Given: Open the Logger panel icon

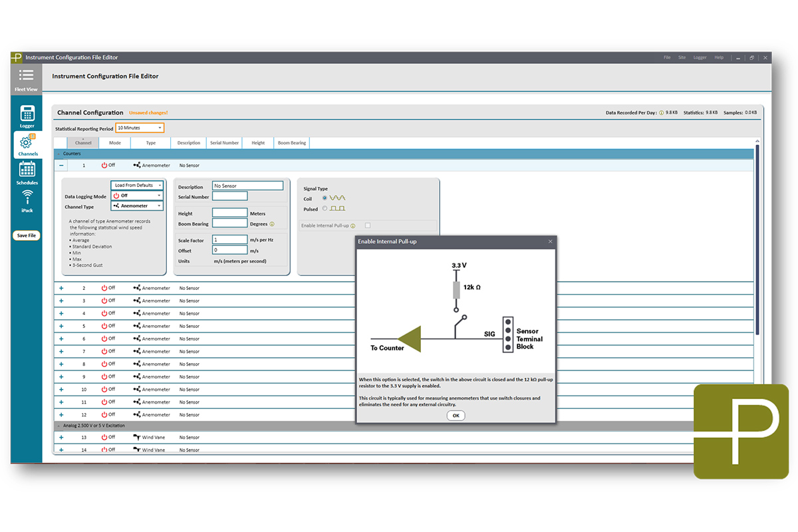Looking at the screenshot, I should [27, 114].
